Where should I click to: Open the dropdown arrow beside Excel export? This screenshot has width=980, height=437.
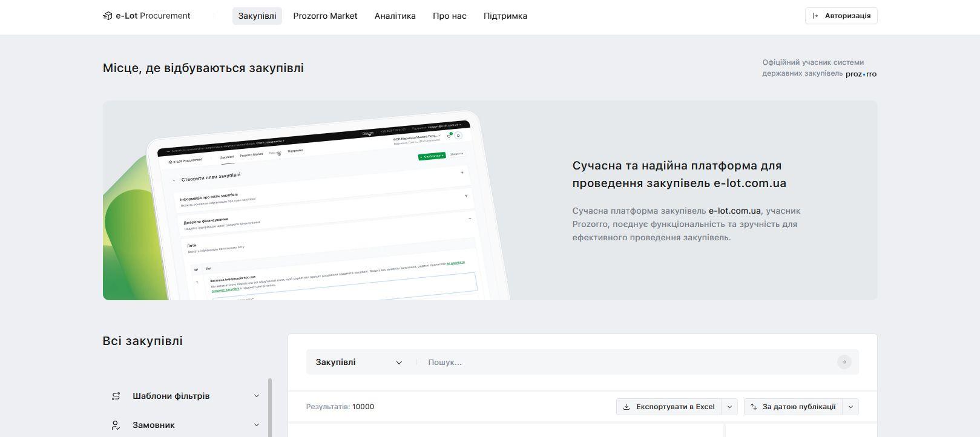[730, 407]
